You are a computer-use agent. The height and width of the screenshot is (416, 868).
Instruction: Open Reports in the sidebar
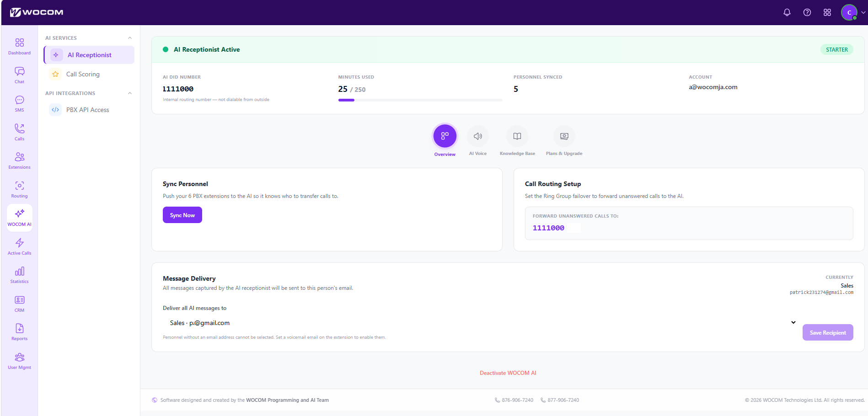click(x=19, y=332)
